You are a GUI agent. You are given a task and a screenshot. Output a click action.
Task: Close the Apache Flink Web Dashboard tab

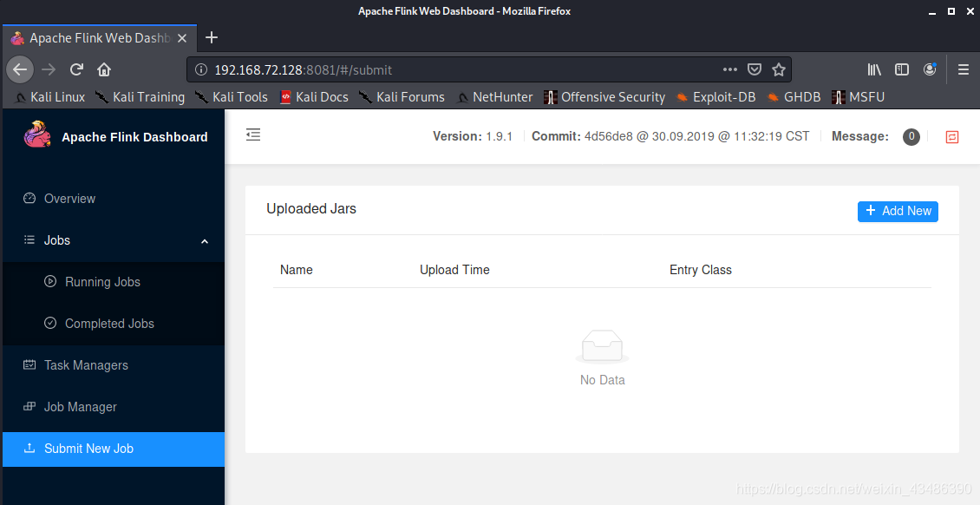pyautogui.click(x=182, y=39)
